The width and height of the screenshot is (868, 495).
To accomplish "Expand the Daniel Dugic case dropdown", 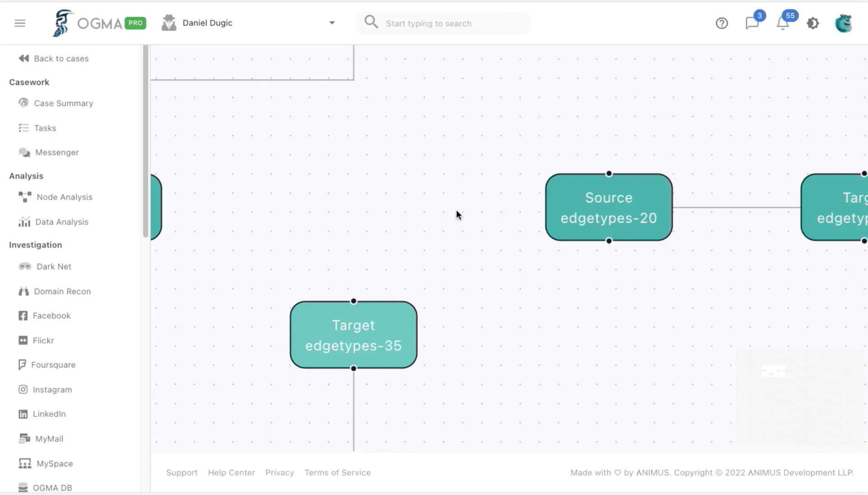I will [x=332, y=23].
